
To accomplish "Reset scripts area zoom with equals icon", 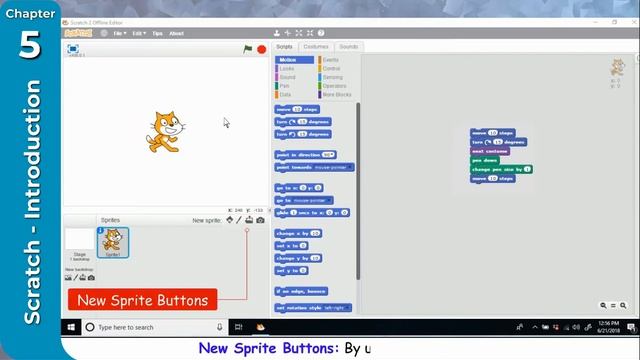I will tap(613, 305).
